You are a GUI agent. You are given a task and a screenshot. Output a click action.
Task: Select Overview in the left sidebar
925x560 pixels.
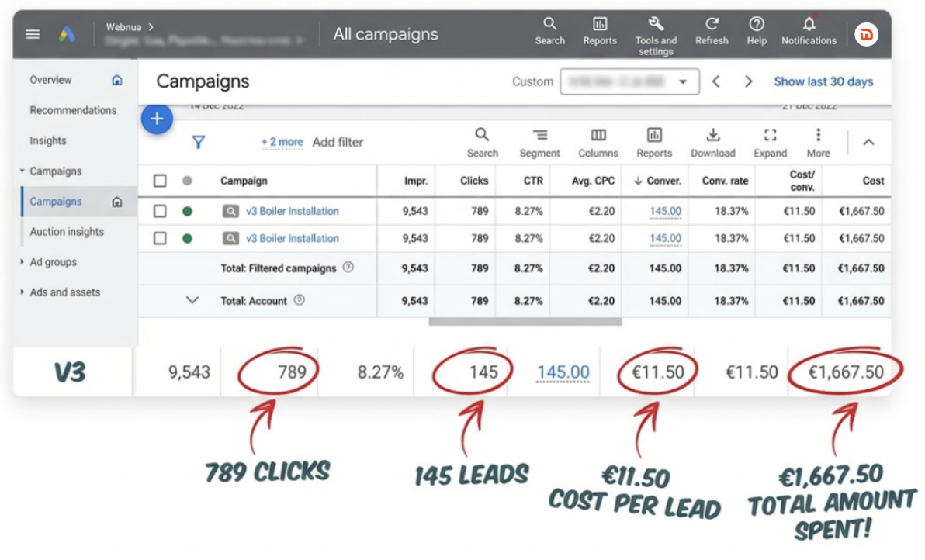click(50, 80)
